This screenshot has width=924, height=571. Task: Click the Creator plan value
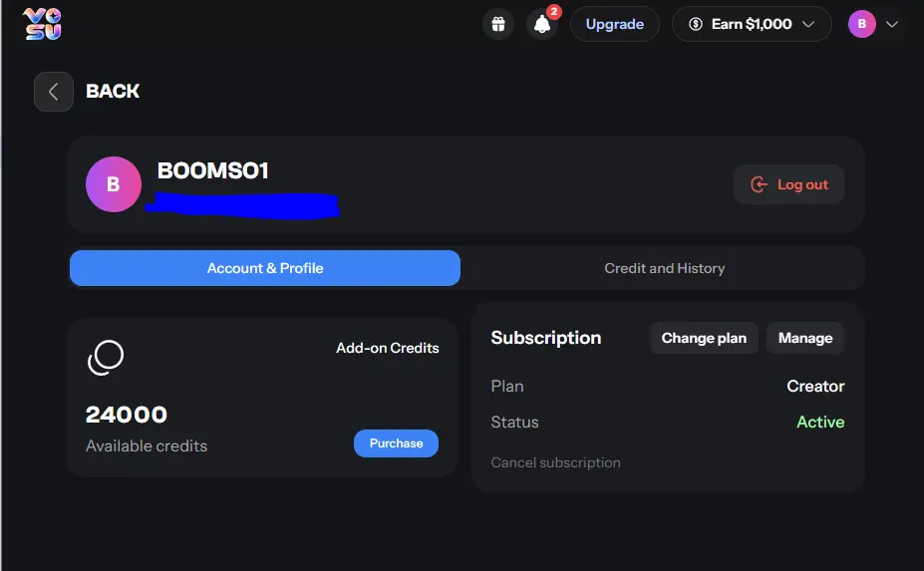(x=815, y=386)
